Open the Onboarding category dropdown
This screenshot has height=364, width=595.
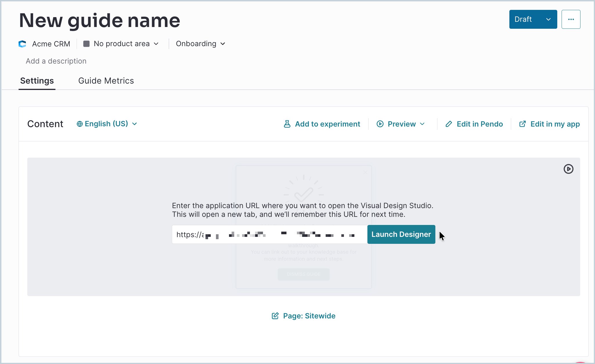pos(201,44)
